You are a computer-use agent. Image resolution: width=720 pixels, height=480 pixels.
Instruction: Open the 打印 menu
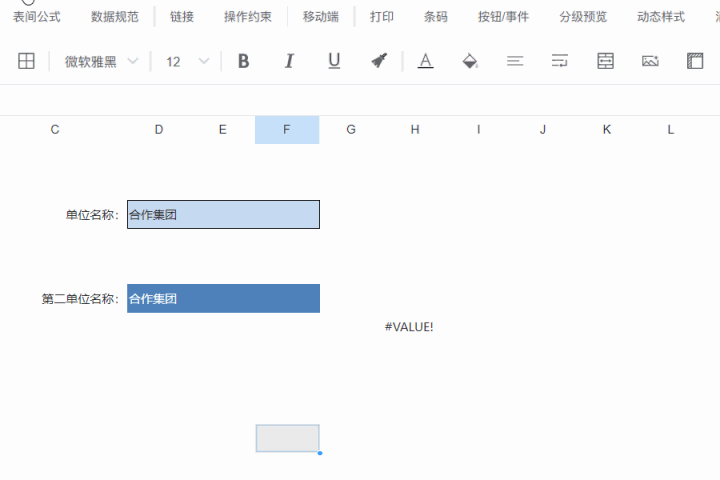click(x=382, y=17)
